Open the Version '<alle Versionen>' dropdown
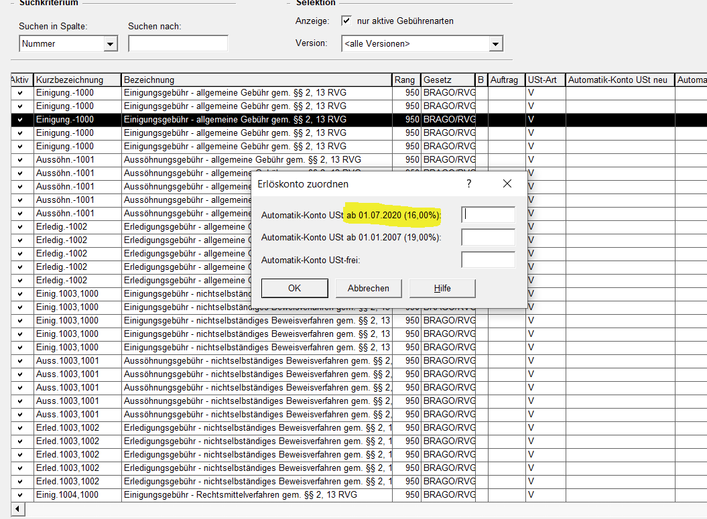 point(496,44)
